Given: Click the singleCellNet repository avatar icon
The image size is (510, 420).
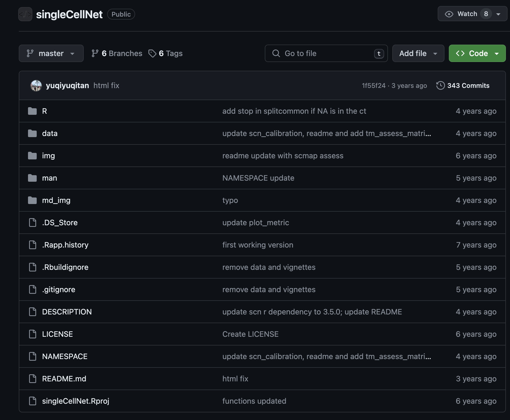Looking at the screenshot, I should click(25, 14).
